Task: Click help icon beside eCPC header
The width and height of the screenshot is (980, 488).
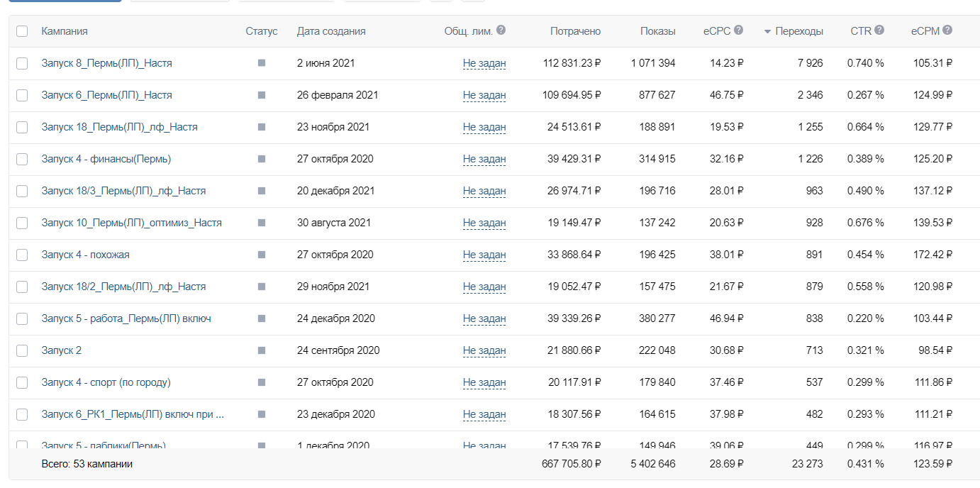Action: [x=738, y=30]
